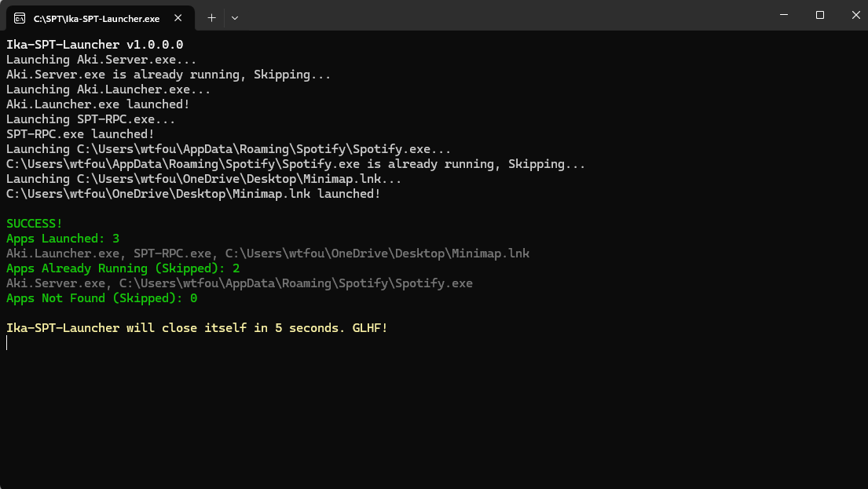
Task: Click the 'Apps Launched: 3' line
Action: [63, 239]
